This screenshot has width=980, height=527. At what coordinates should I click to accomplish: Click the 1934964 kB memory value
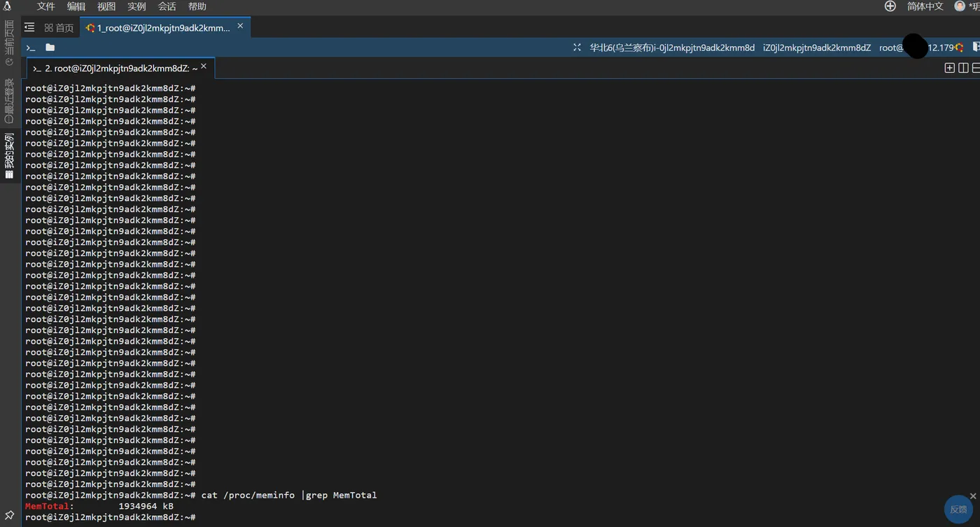(x=146, y=506)
